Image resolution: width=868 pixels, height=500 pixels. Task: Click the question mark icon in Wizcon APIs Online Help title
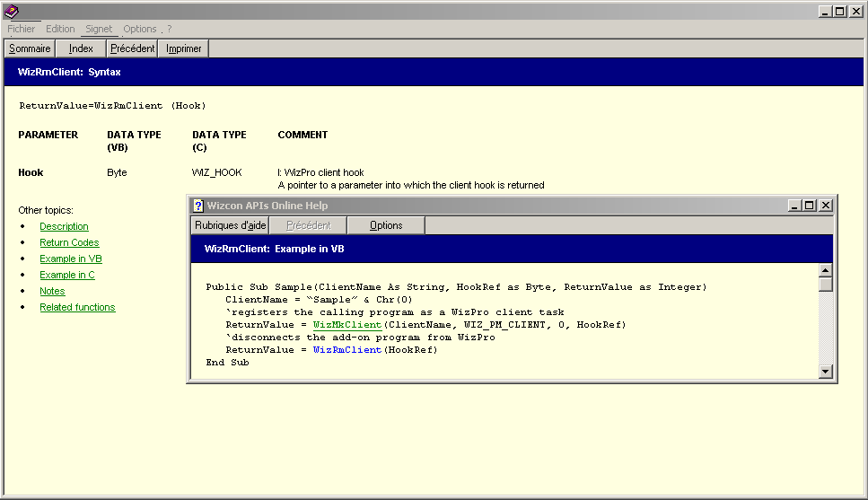(198, 206)
